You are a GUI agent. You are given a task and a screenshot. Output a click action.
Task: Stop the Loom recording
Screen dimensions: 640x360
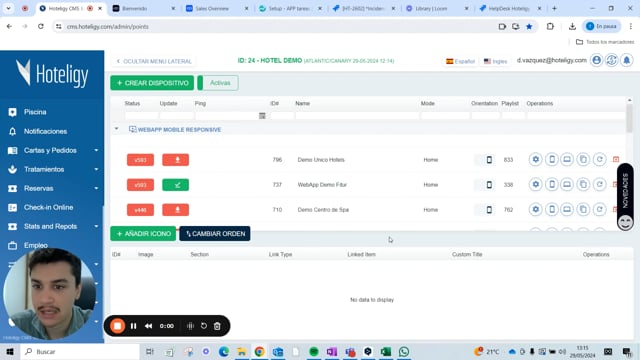click(x=118, y=326)
